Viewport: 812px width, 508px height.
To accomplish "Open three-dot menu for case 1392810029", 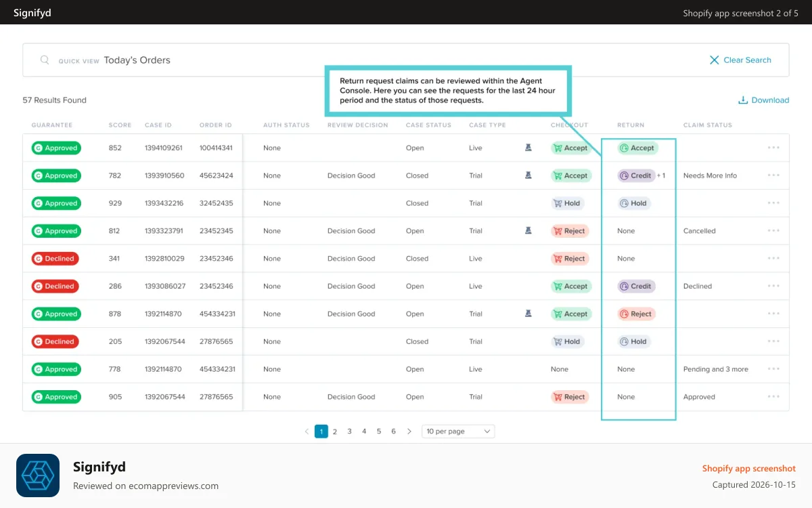I will (773, 259).
